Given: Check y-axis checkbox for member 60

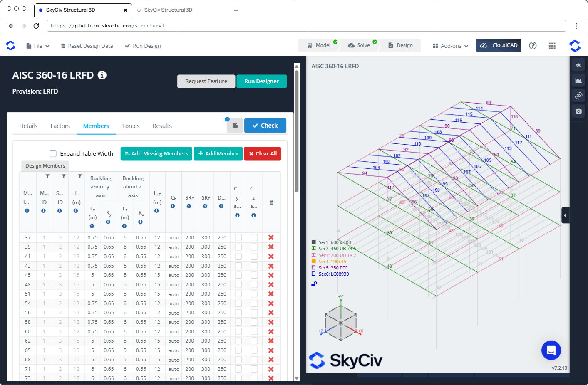Looking at the screenshot, I should coord(238,332).
